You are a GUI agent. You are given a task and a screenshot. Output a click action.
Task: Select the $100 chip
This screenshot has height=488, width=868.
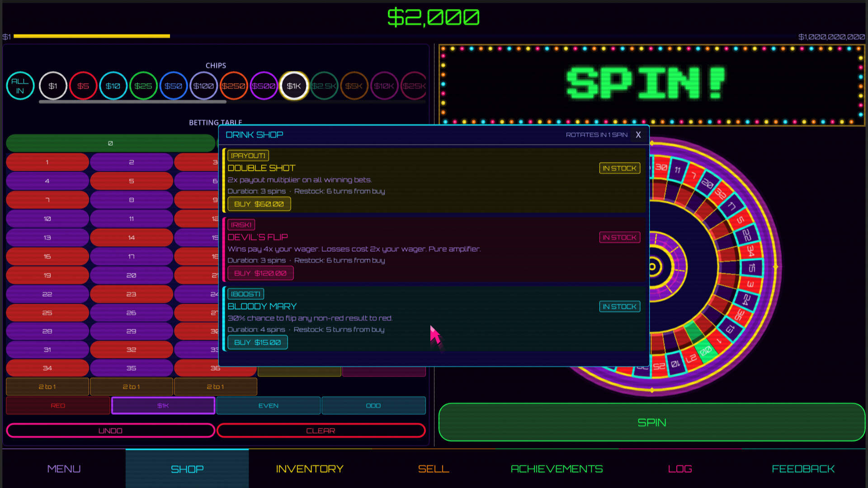pos(203,86)
